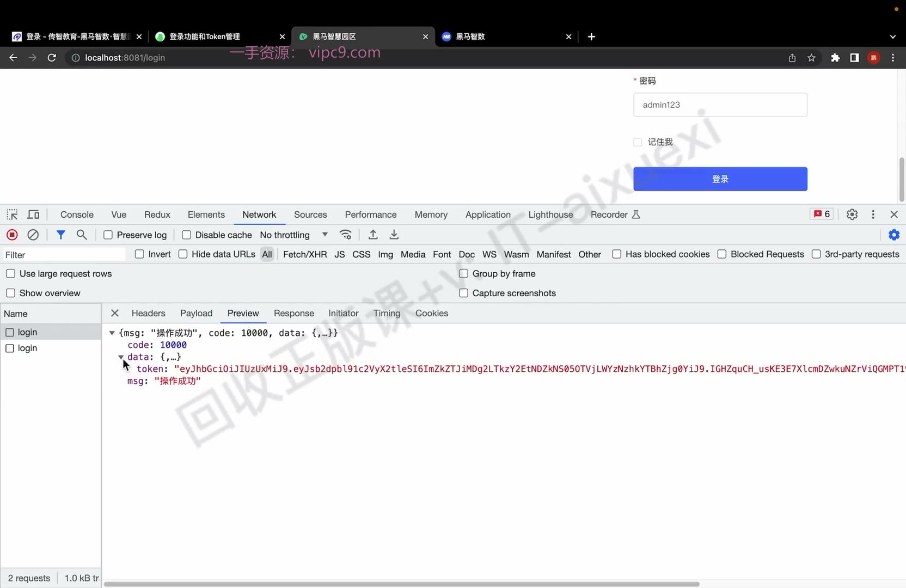Open the No throttling dropdown
The width and height of the screenshot is (906, 588).
pyautogui.click(x=294, y=235)
